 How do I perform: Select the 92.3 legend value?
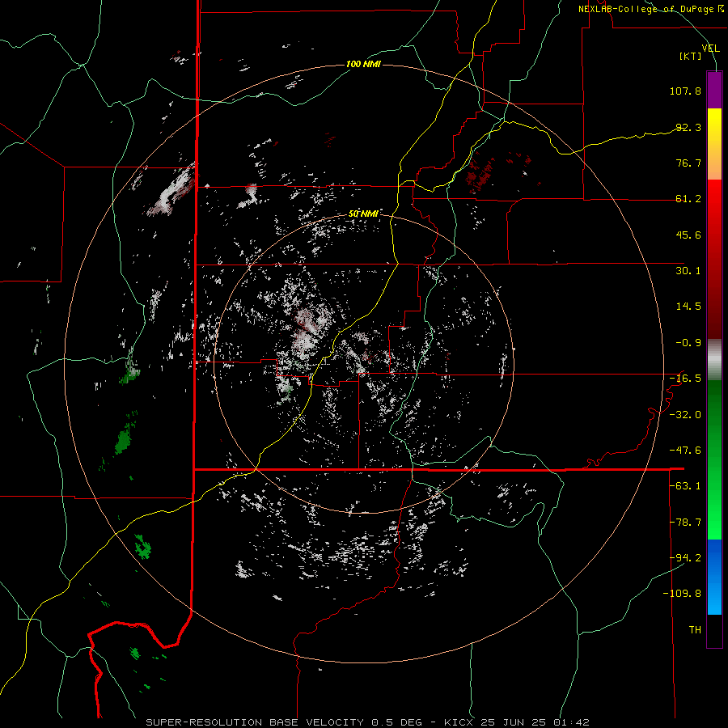point(688,127)
